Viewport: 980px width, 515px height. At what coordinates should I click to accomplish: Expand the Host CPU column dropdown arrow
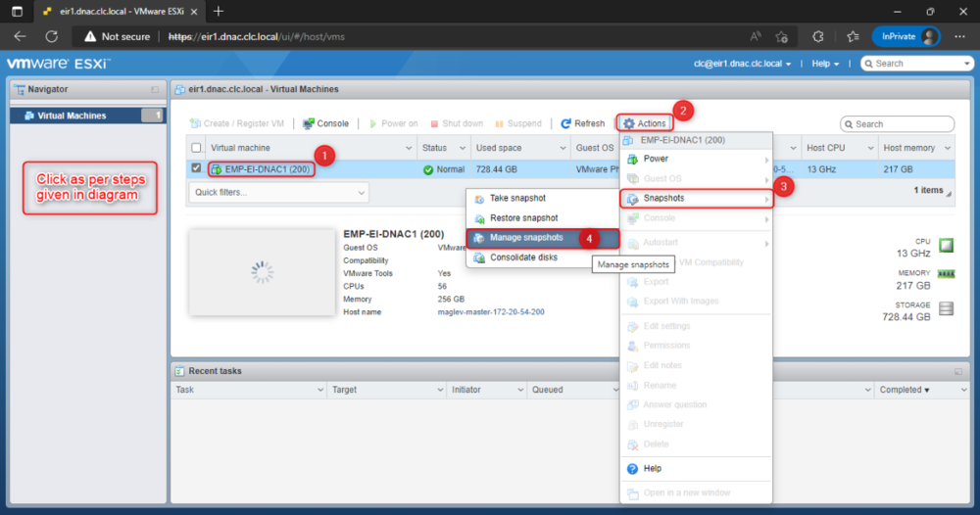(870, 149)
